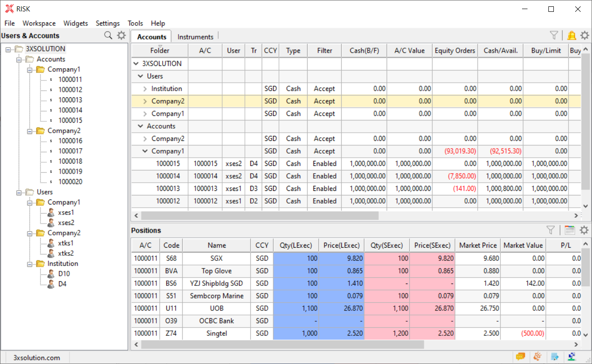Collapse the 3XSOLUTION root tree node
This screenshot has height=364, width=592.
coord(8,49)
